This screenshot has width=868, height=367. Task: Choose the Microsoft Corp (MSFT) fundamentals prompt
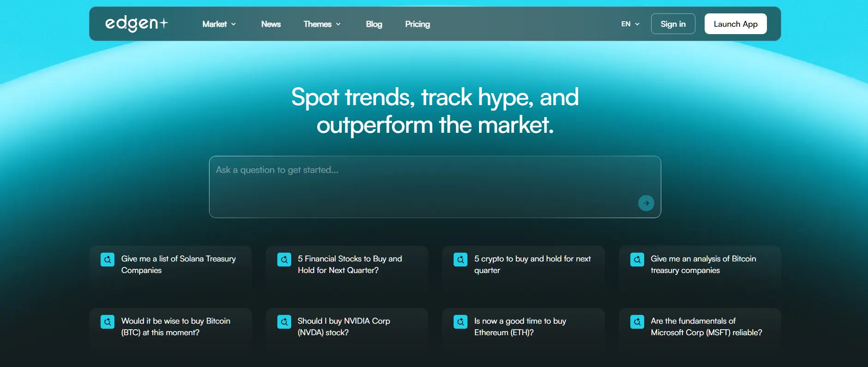point(706,326)
